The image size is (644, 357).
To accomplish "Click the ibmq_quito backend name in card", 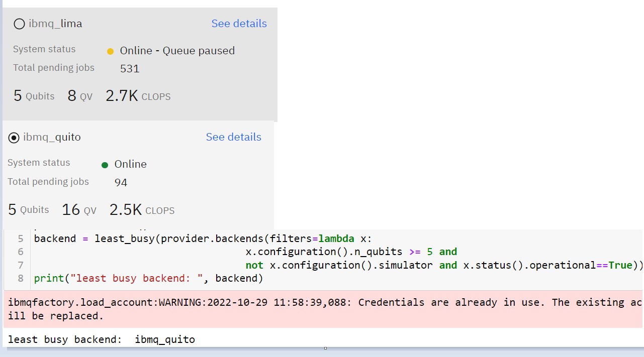I will tap(52, 137).
